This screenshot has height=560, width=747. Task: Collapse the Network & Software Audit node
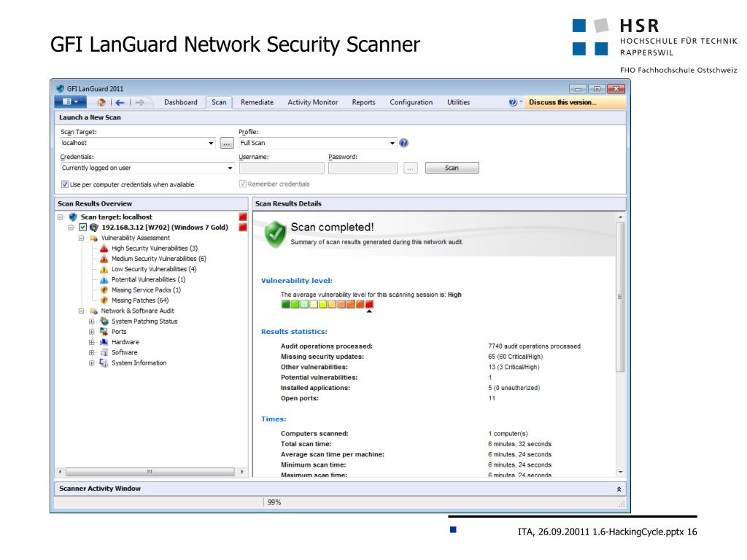coord(82,311)
